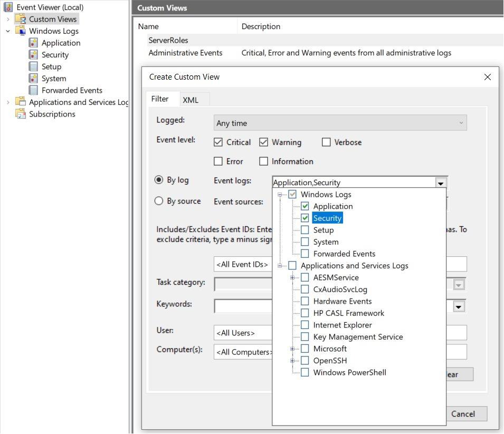The image size is (504, 434).
Task: Expand Applications and Services Logs in sidebar
Action: click(x=8, y=102)
